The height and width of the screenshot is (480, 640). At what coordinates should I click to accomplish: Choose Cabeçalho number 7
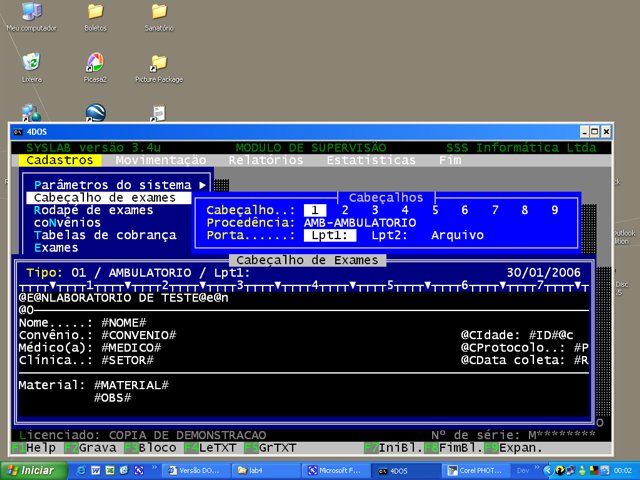(x=495, y=210)
